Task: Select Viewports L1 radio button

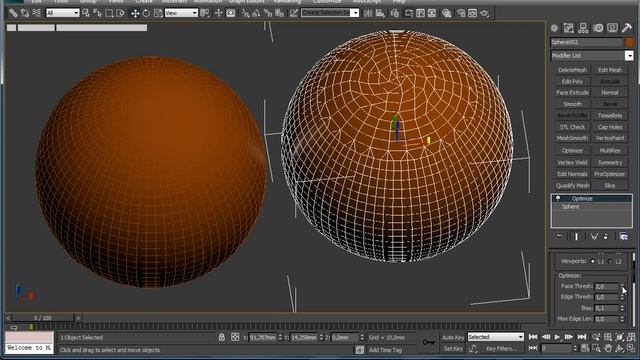Action: point(593,261)
